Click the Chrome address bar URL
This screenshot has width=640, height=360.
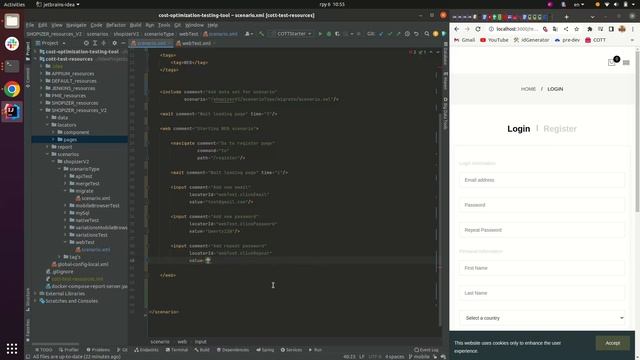pos(516,29)
